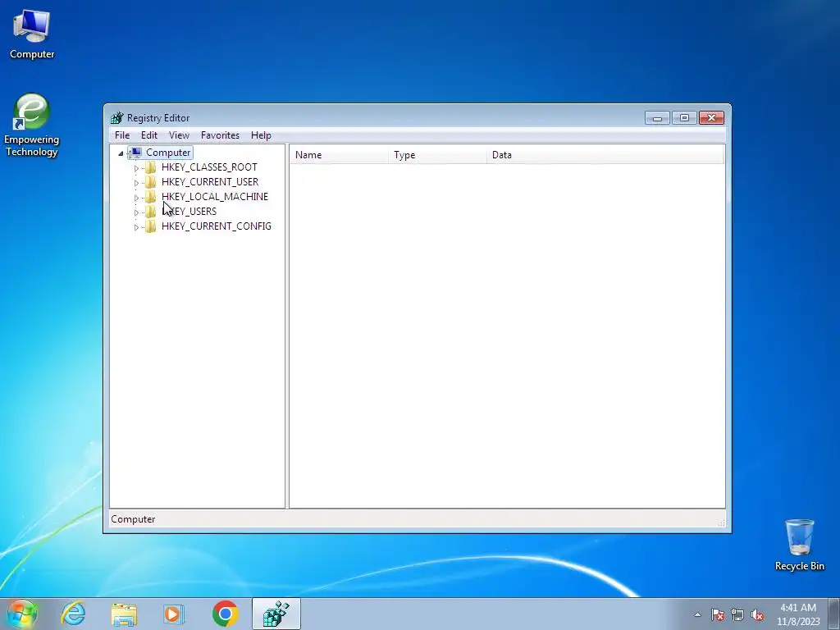Viewport: 840px width, 630px height.
Task: Open the View menu
Action: 179,135
